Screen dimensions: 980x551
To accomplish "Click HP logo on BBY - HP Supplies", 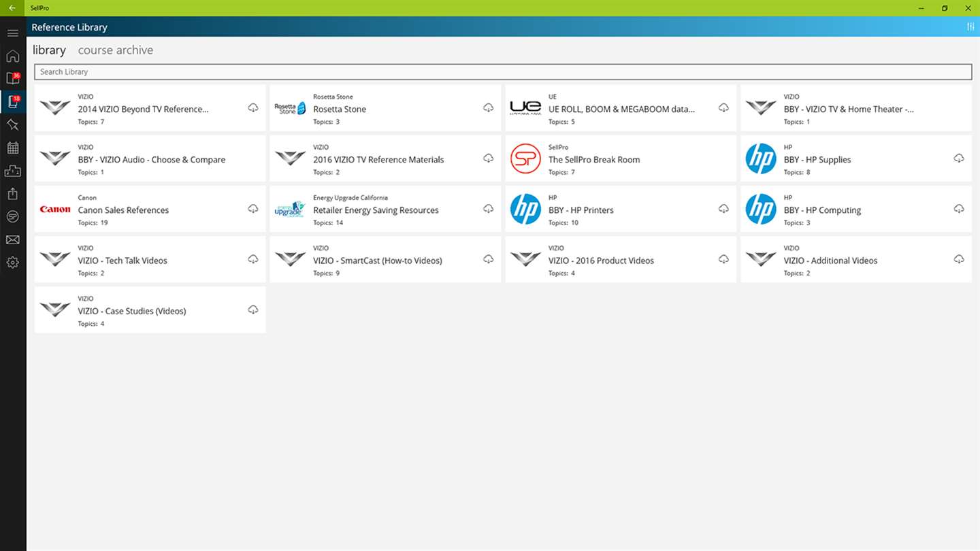I will pos(761,158).
